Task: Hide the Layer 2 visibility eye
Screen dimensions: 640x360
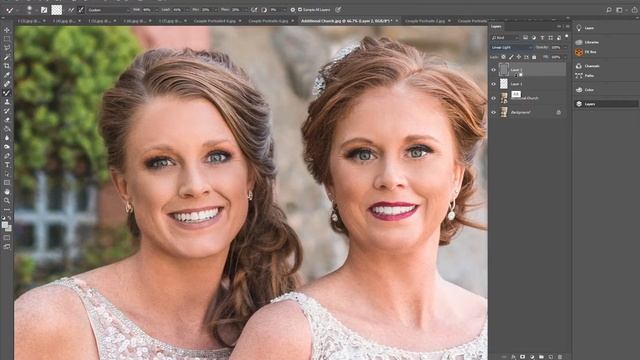Action: tap(493, 70)
